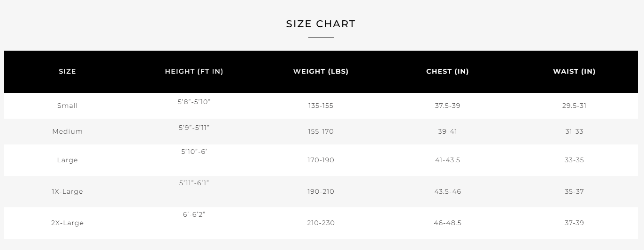Select the WAIST (IN) column header
Image resolution: width=644 pixels, height=250 pixels.
point(574,71)
